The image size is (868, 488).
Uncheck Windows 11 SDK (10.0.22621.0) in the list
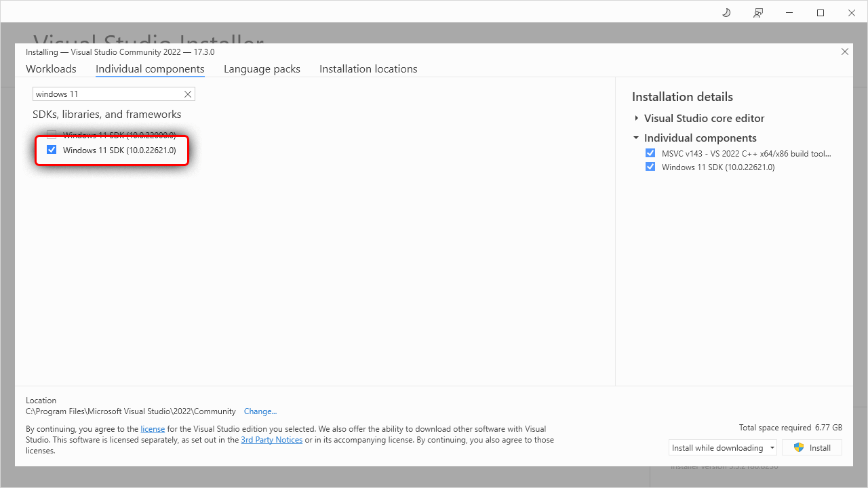pos(52,150)
